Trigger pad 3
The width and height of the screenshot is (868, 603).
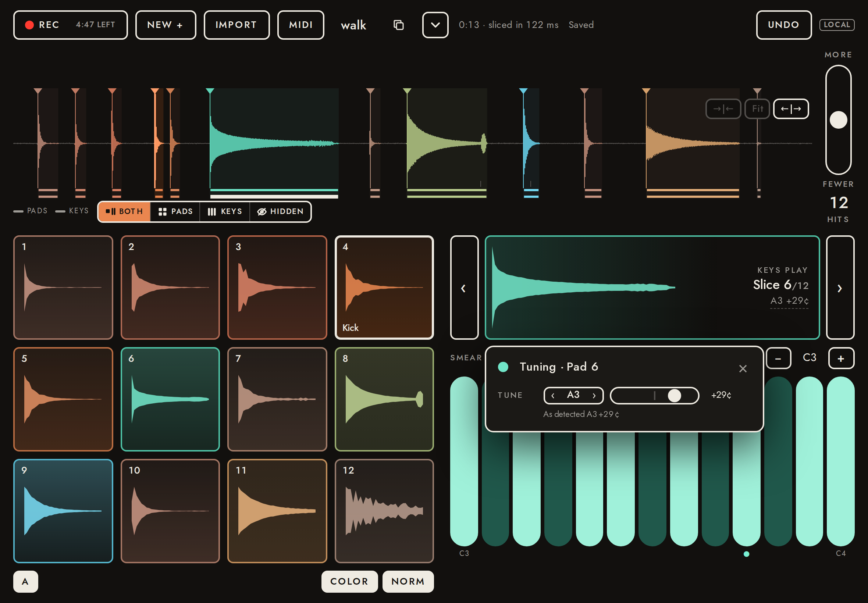[277, 288]
